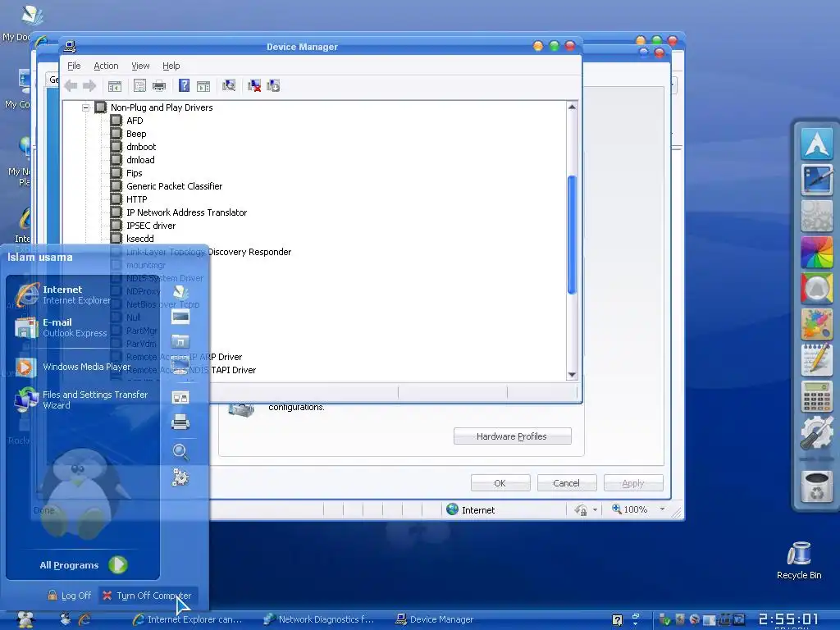This screenshot has width=840, height=630.
Task: Click the Forward arrow in Device Manager toolbar
Action: pyautogui.click(x=89, y=85)
